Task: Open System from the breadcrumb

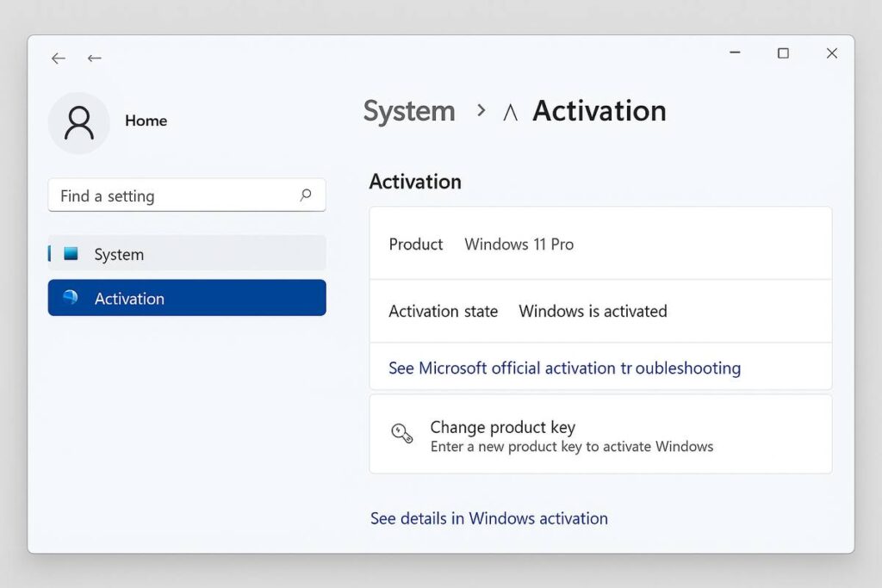Action: point(408,111)
